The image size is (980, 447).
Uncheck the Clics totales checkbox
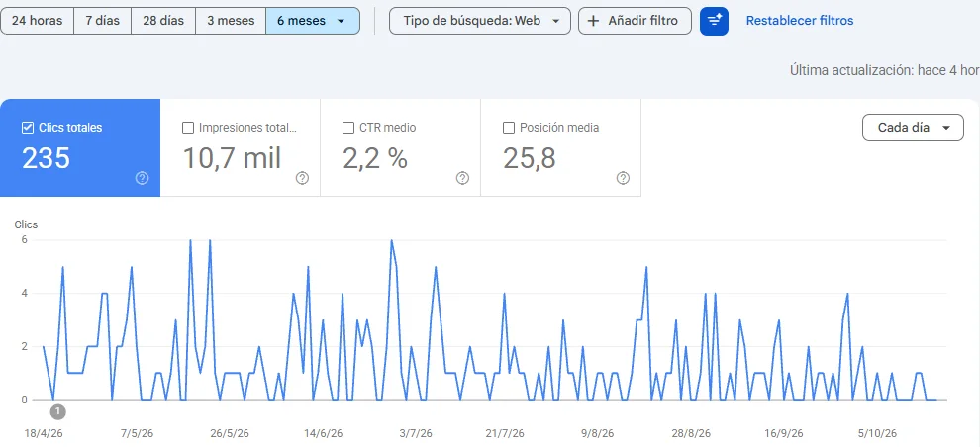coord(28,128)
